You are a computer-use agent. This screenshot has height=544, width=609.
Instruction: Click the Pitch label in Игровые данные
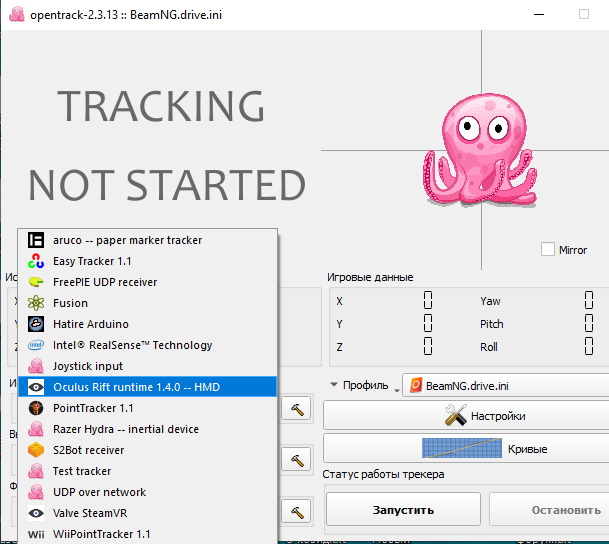(x=491, y=324)
